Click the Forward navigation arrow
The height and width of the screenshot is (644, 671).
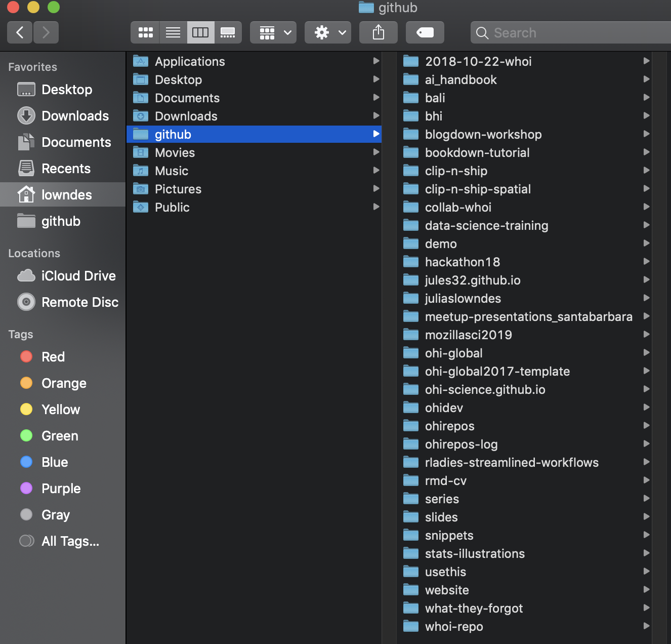coord(46,33)
